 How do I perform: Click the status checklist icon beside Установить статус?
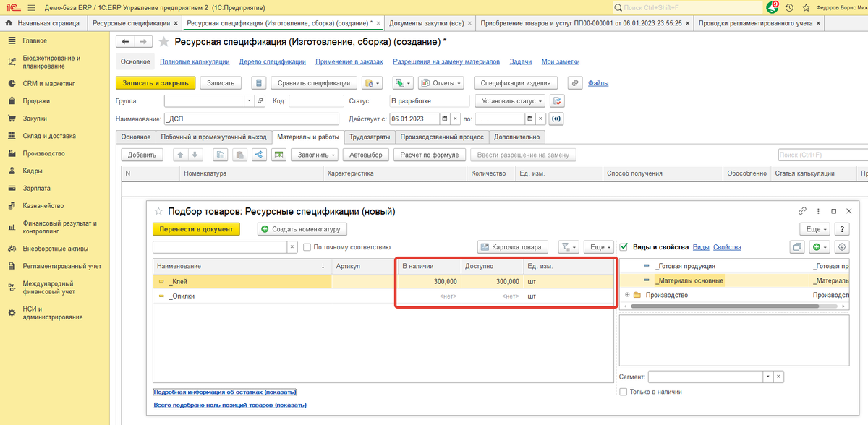click(x=556, y=101)
